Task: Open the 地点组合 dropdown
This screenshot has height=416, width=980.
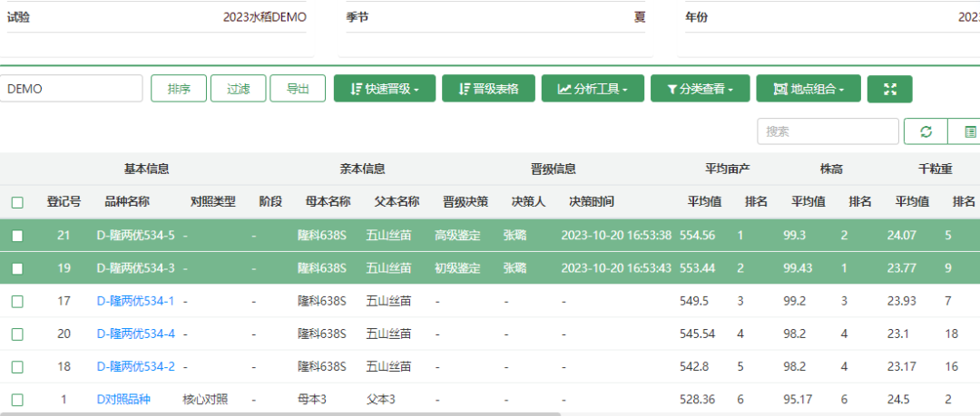Action: click(808, 89)
